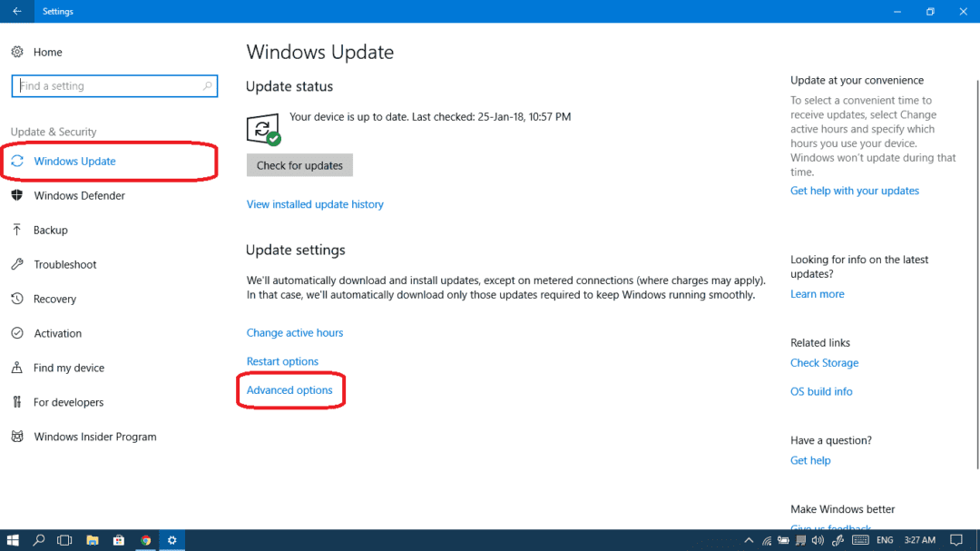Open Google Chrome from the taskbar
This screenshot has height=551, width=980.
(145, 540)
